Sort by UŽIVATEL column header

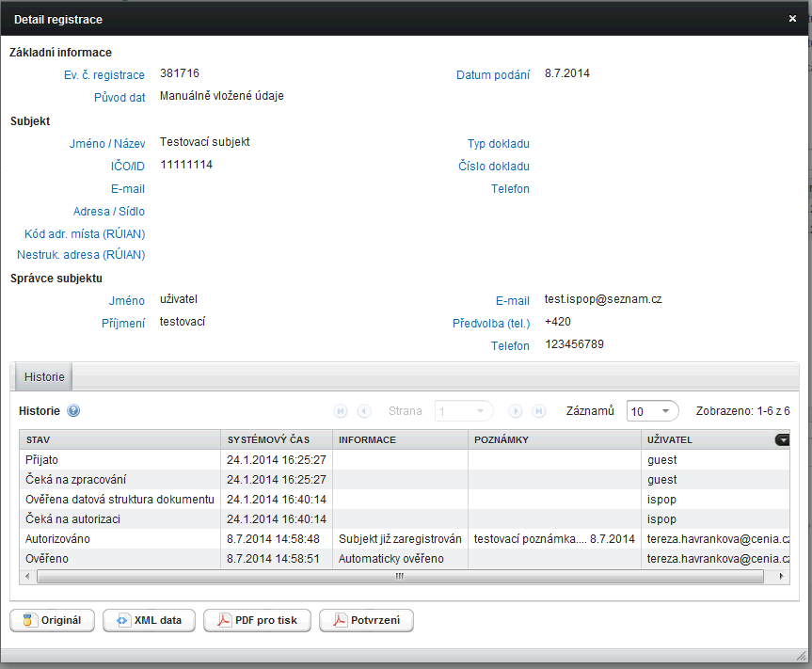click(x=708, y=439)
